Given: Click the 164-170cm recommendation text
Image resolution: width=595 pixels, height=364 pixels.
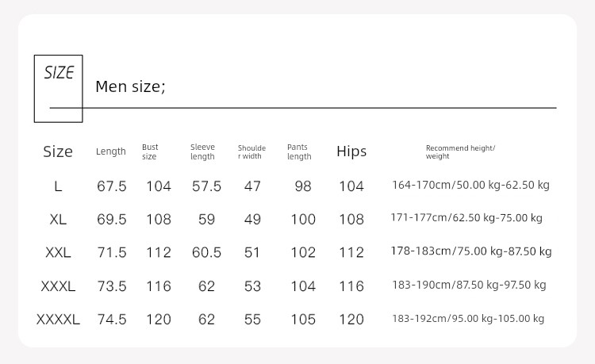Looking at the screenshot, I should 470,185.
